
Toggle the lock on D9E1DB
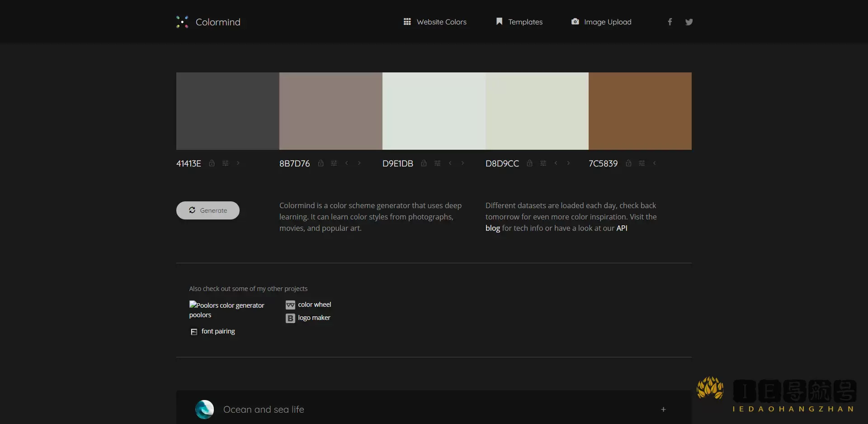click(424, 163)
